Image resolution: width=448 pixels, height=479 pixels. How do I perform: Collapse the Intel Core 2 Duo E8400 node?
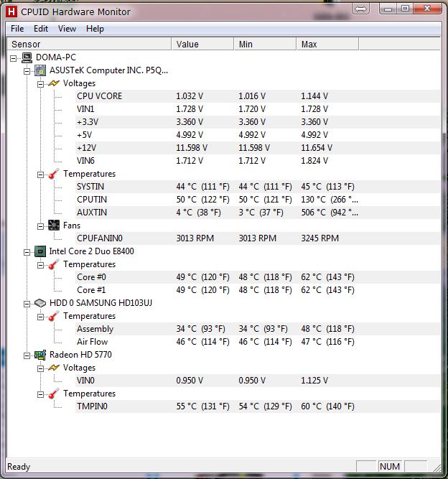click(x=27, y=252)
